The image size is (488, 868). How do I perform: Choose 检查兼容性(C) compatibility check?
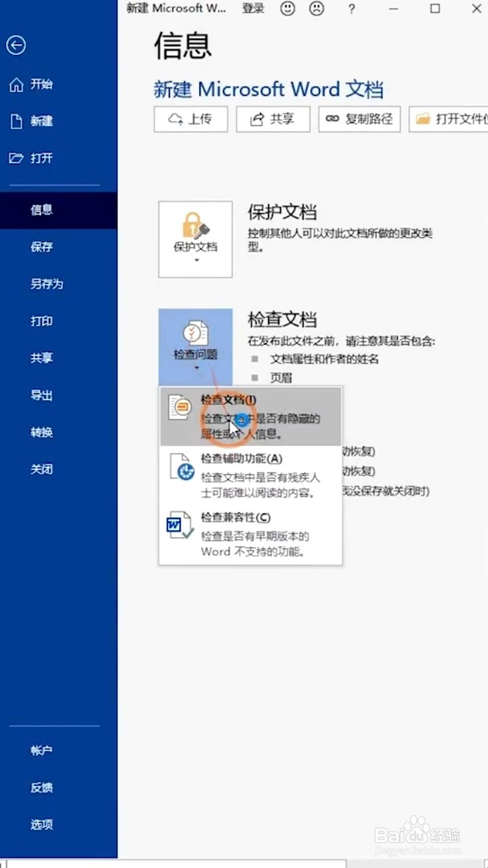[x=250, y=534]
